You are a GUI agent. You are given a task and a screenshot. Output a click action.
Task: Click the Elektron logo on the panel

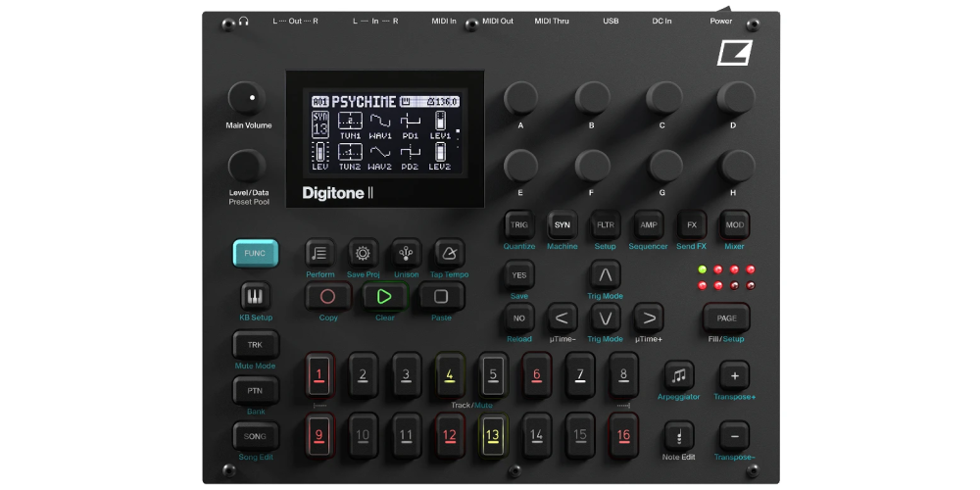click(734, 53)
